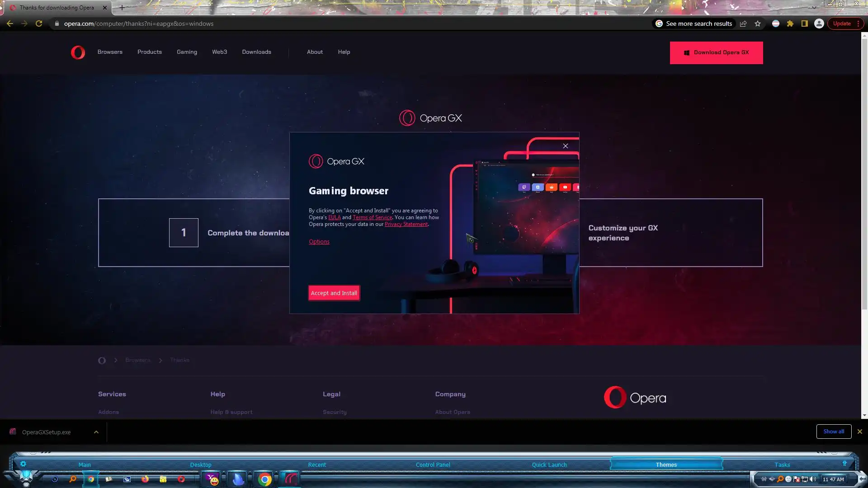This screenshot has width=868, height=488.
Task: Toggle the Chrome side panel icon
Action: [x=804, y=23]
